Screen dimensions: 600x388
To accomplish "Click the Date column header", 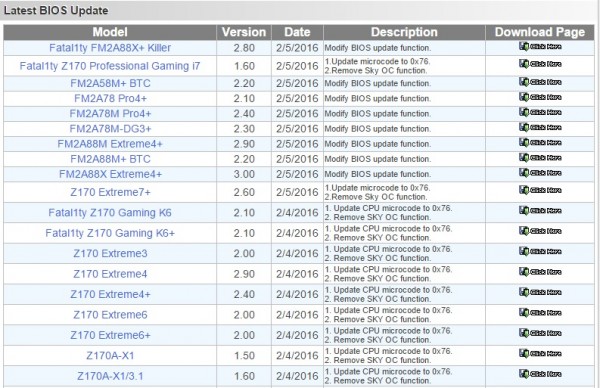I will coord(297,32).
